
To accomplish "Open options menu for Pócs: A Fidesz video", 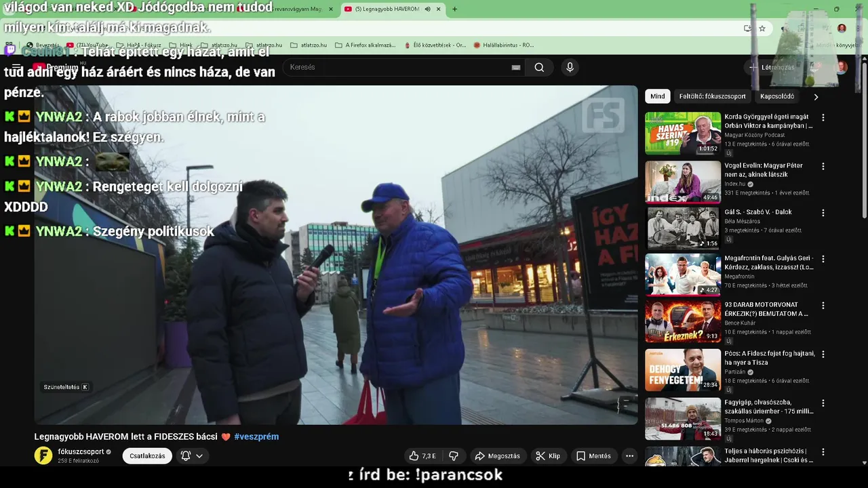I will [823, 354].
